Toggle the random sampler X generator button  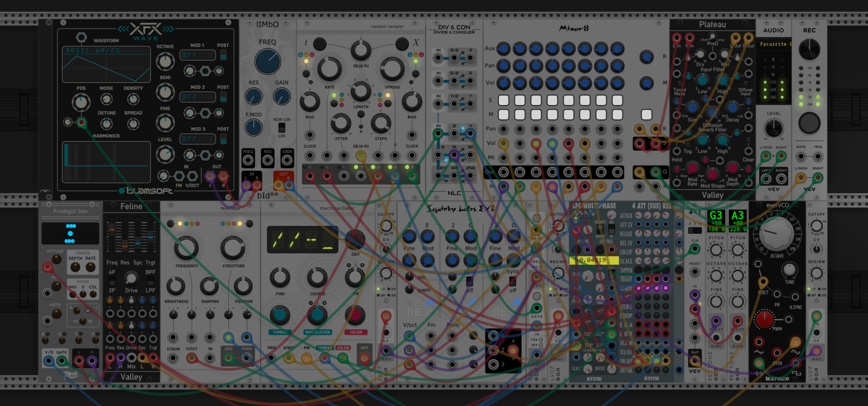(x=402, y=43)
